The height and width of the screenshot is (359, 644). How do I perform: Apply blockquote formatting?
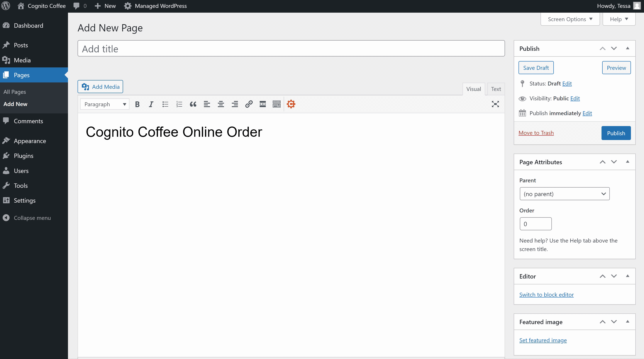coord(193,104)
